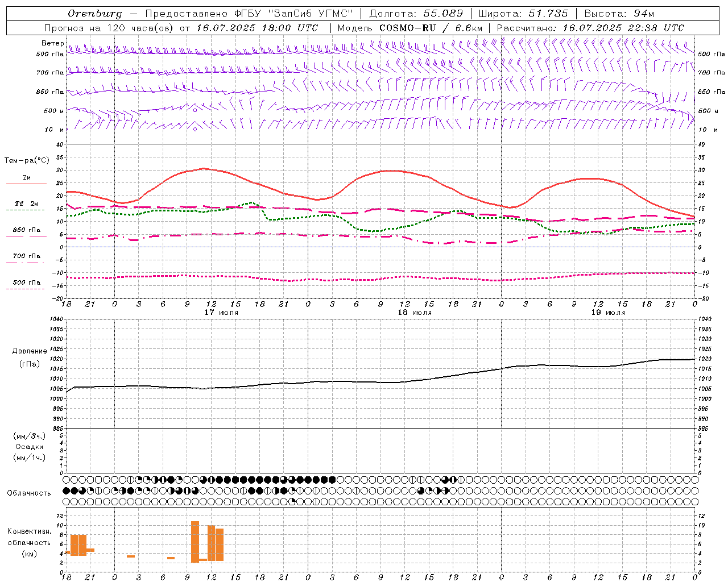Click the dotted 500 гПа legend line sample

26,289
